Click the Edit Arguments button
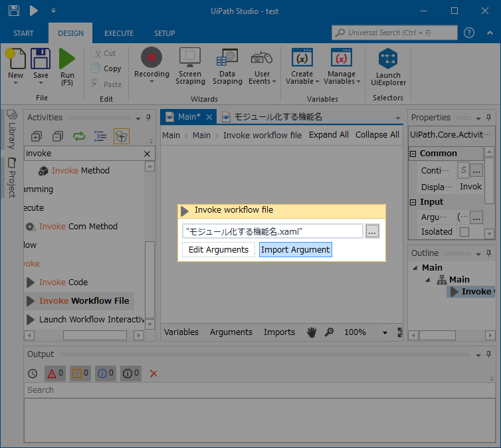 pos(219,249)
